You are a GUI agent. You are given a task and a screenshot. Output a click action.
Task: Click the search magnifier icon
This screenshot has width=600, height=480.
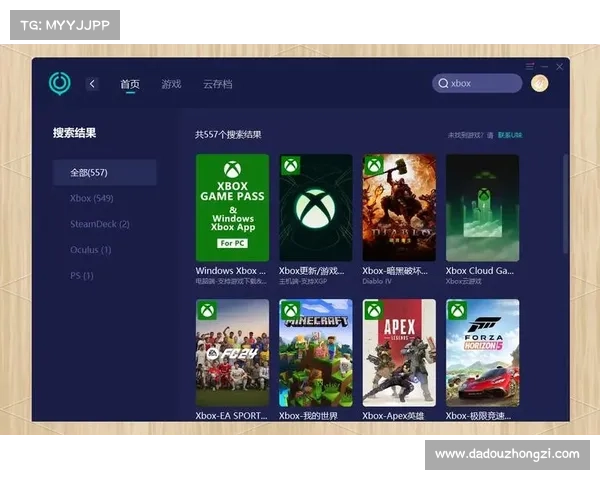pos(443,83)
